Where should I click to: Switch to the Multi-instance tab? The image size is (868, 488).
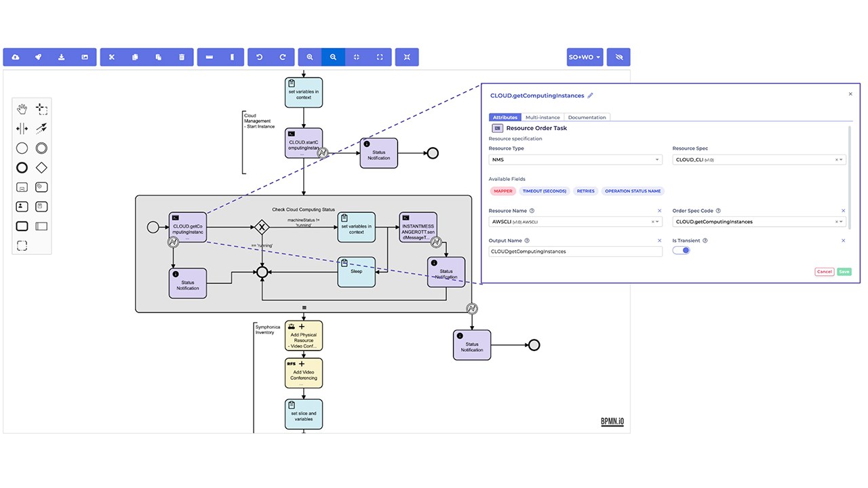tap(542, 117)
